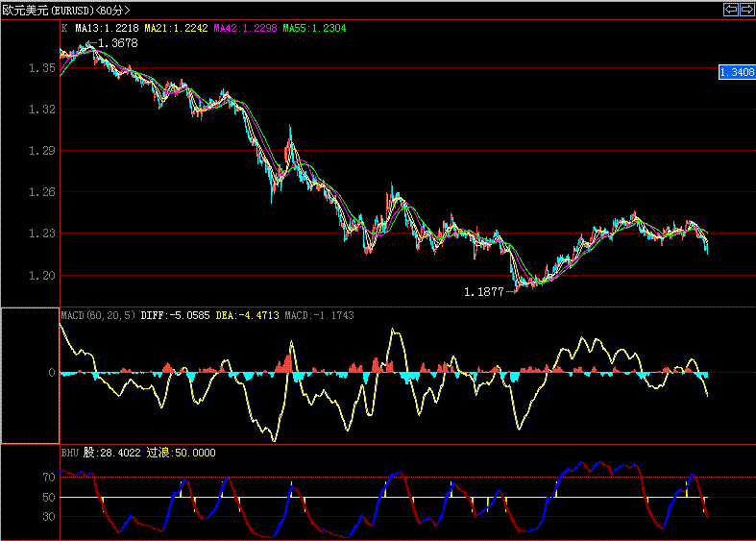The height and width of the screenshot is (541, 756).
Task: Click the left arrow navigation icon
Action: [731, 10]
